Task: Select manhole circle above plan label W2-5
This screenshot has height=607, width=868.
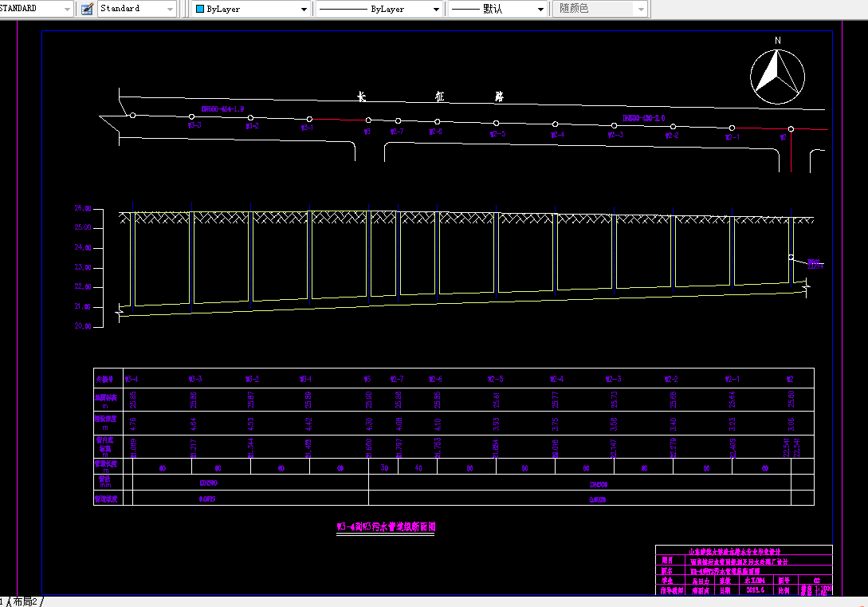Action: (496, 124)
